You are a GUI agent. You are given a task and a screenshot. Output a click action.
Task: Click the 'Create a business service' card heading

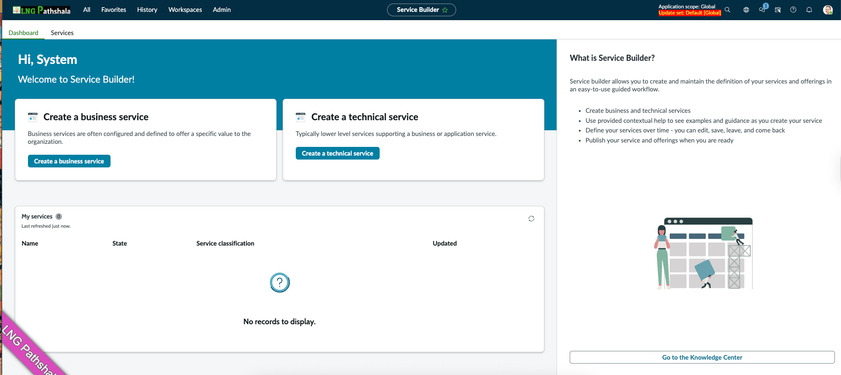(x=96, y=117)
